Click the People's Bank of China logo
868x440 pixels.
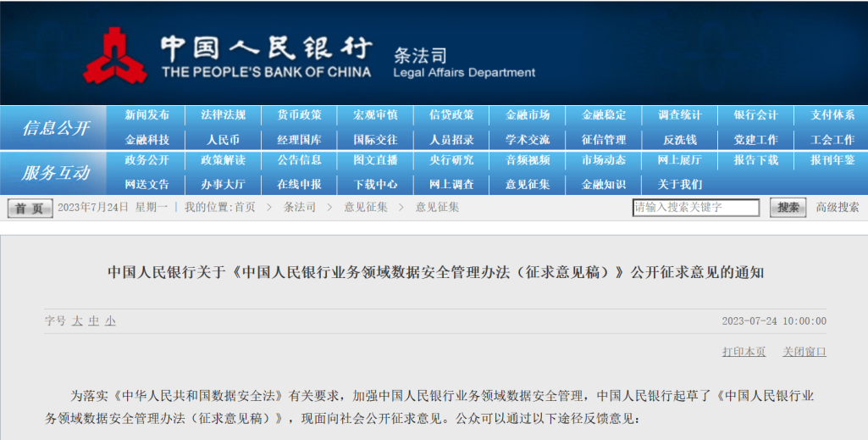point(114,56)
